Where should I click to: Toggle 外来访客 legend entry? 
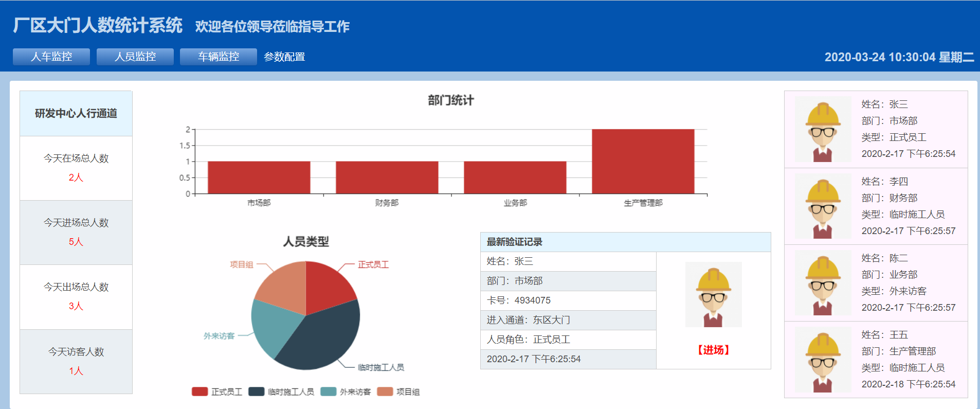tap(346, 392)
